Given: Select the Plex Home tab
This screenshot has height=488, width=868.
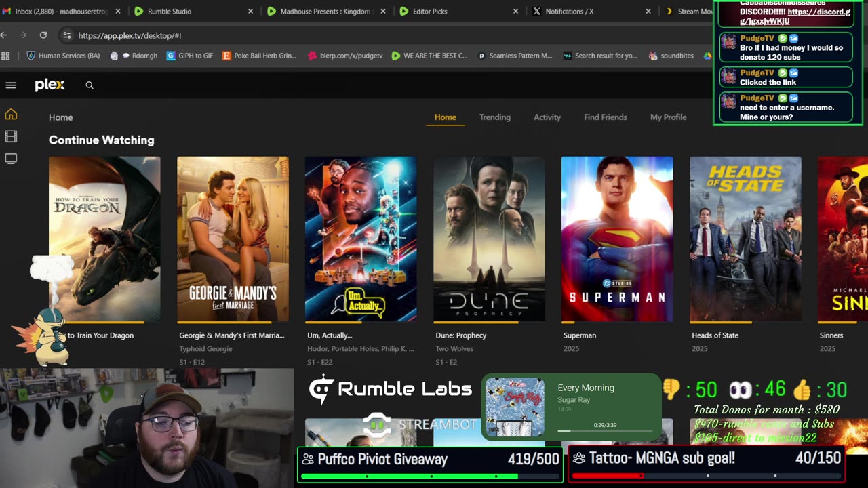Looking at the screenshot, I should click(x=446, y=117).
